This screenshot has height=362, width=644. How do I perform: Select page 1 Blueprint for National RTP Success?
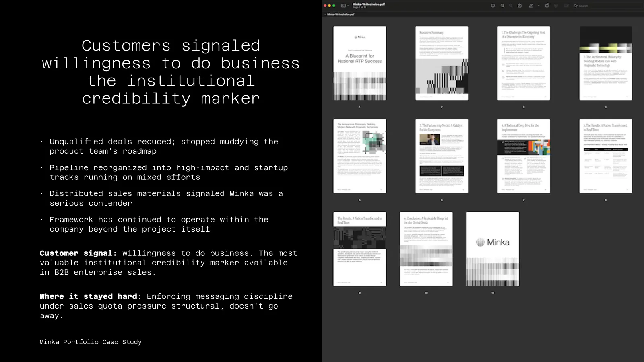(x=360, y=63)
